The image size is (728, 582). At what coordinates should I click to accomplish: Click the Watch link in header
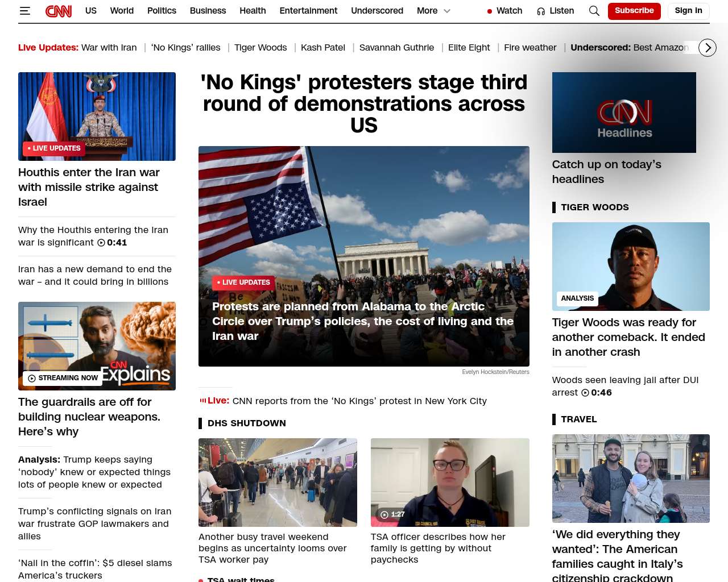509,11
